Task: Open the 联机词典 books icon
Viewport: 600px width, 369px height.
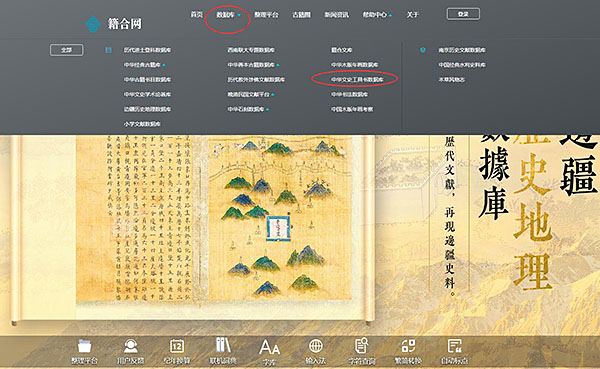Action: tap(223, 345)
